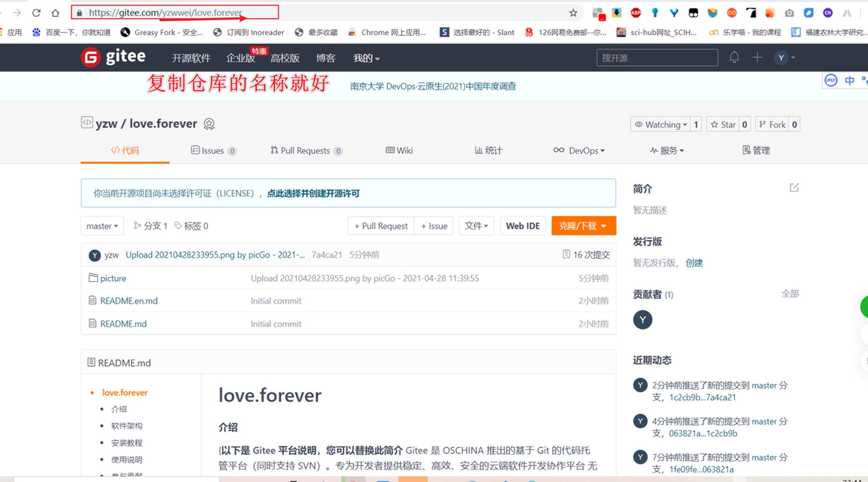Screen dimensions: 868x482
Task: Open 高校版 in header menu
Action: point(285,58)
